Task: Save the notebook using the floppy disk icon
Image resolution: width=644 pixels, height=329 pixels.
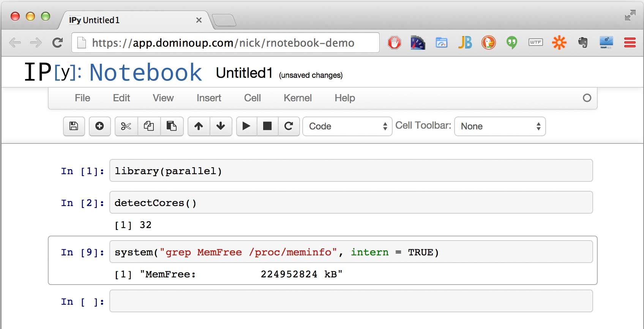Action: 74,126
